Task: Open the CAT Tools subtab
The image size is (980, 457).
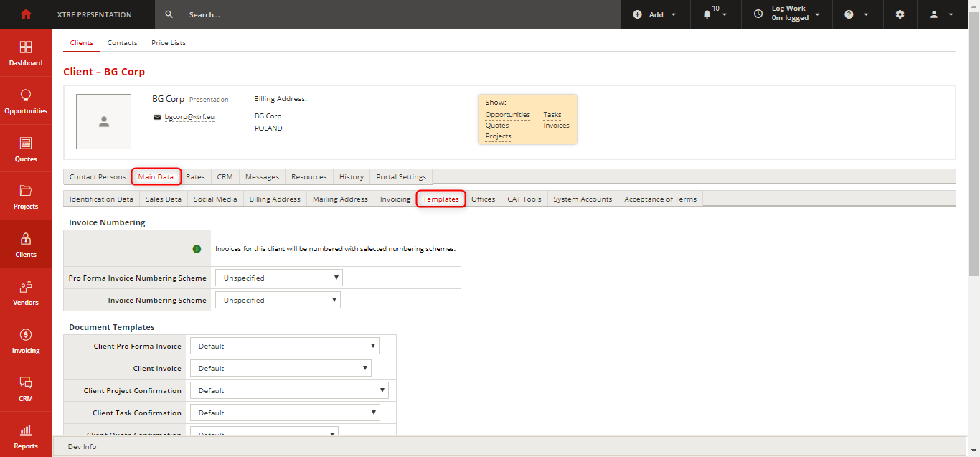Action: [524, 199]
